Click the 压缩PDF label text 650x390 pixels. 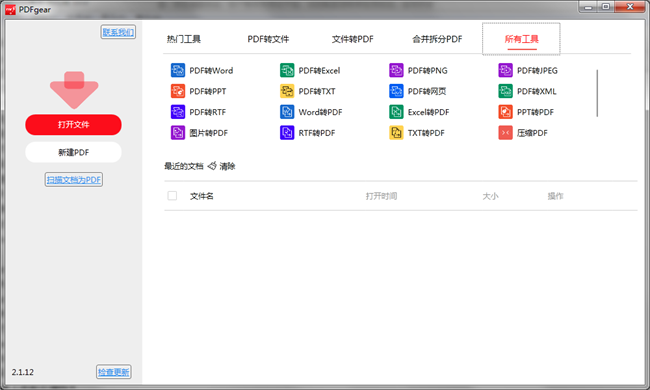[x=532, y=133]
